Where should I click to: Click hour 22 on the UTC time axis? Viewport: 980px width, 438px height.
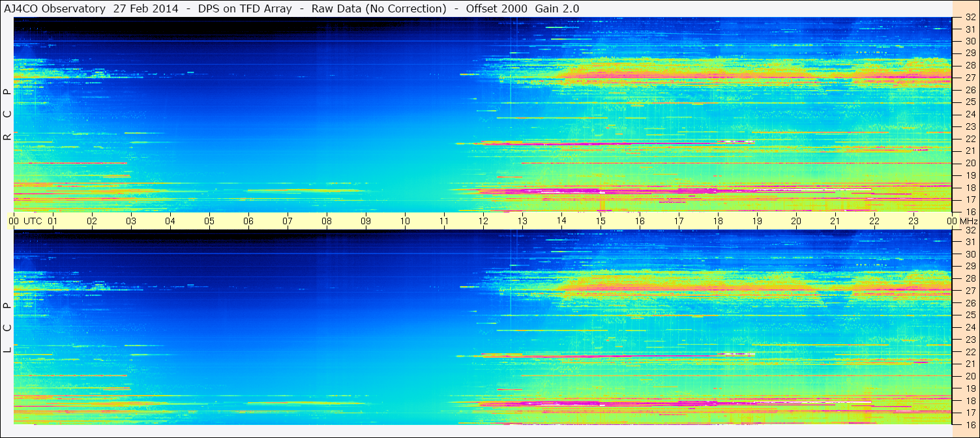click(x=874, y=221)
